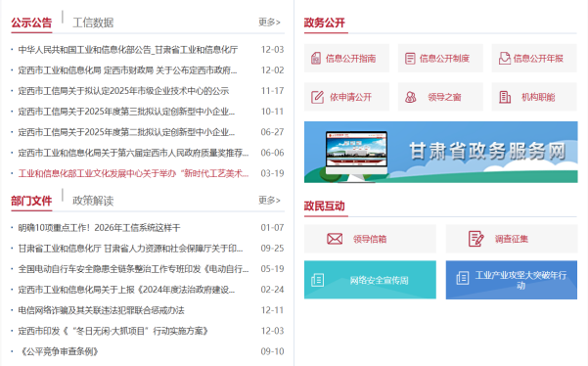Click the 信息公开指南 document icon
This screenshot has width=588, height=366.
316,58
